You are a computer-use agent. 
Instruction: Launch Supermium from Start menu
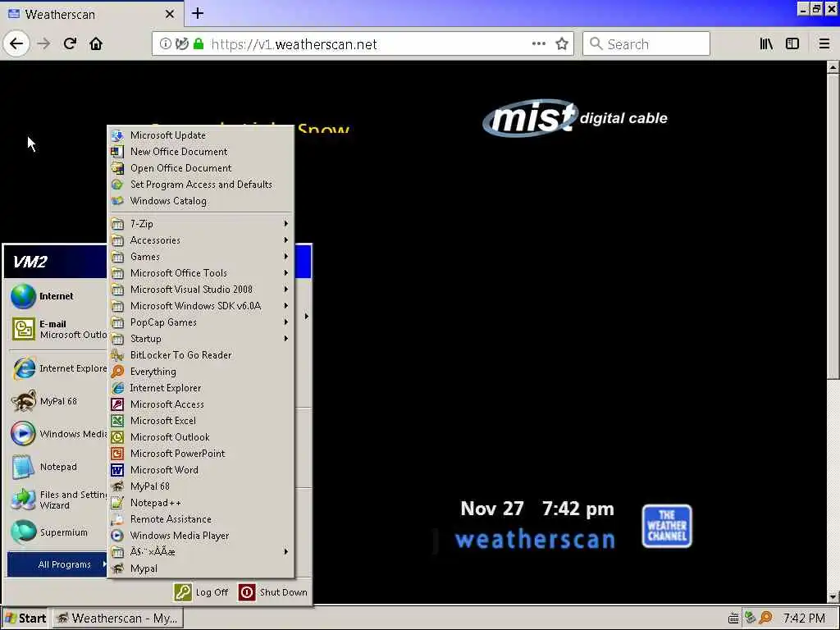tap(57, 532)
